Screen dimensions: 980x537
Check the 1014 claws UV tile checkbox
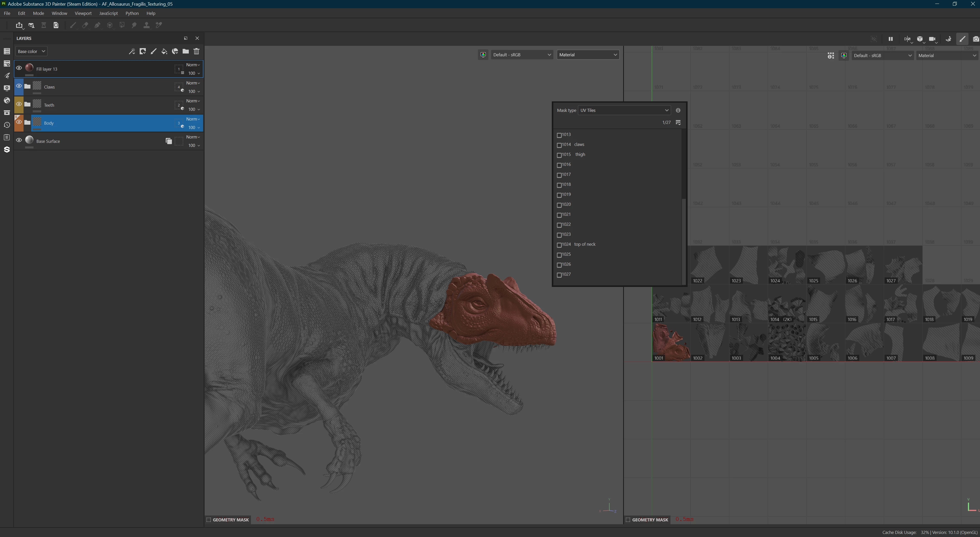(559, 145)
